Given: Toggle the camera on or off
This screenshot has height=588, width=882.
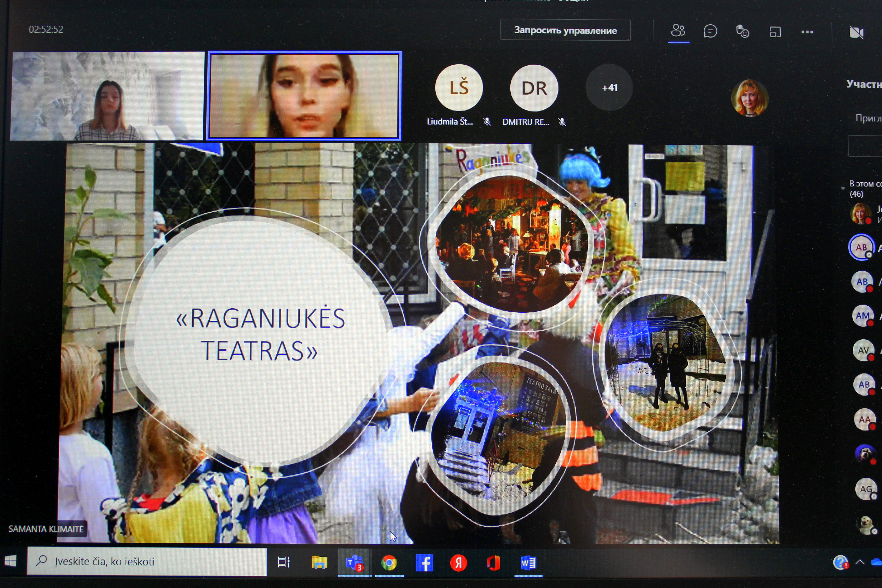Looking at the screenshot, I should 856,33.
